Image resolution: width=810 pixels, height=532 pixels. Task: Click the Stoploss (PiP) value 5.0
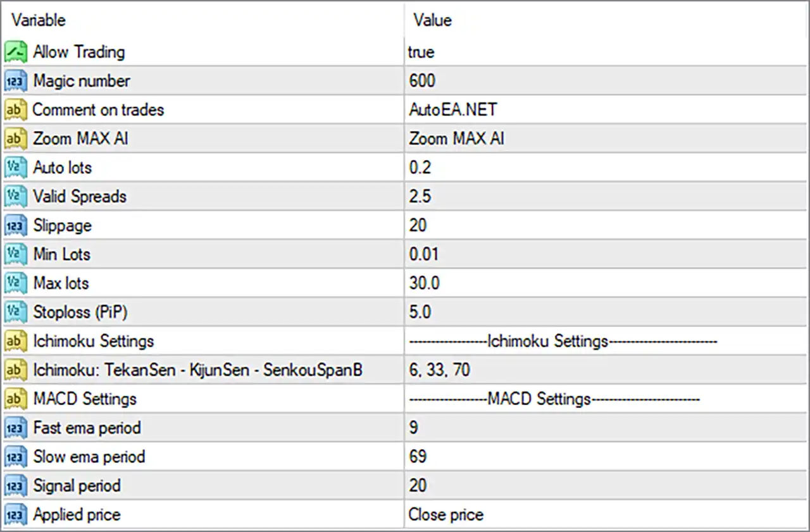point(420,312)
